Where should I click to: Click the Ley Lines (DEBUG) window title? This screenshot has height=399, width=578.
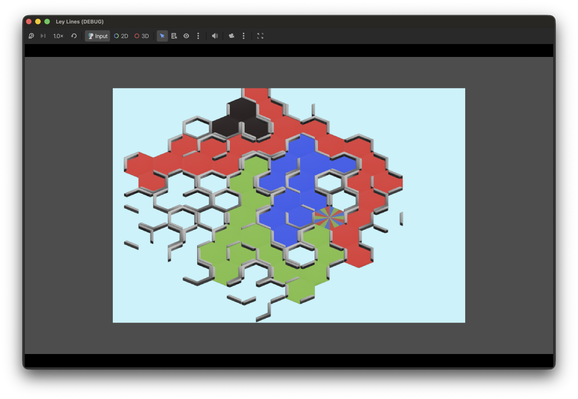point(80,22)
